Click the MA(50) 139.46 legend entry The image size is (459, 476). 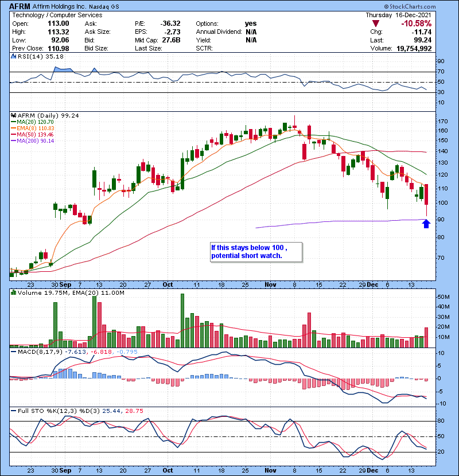tap(32, 134)
